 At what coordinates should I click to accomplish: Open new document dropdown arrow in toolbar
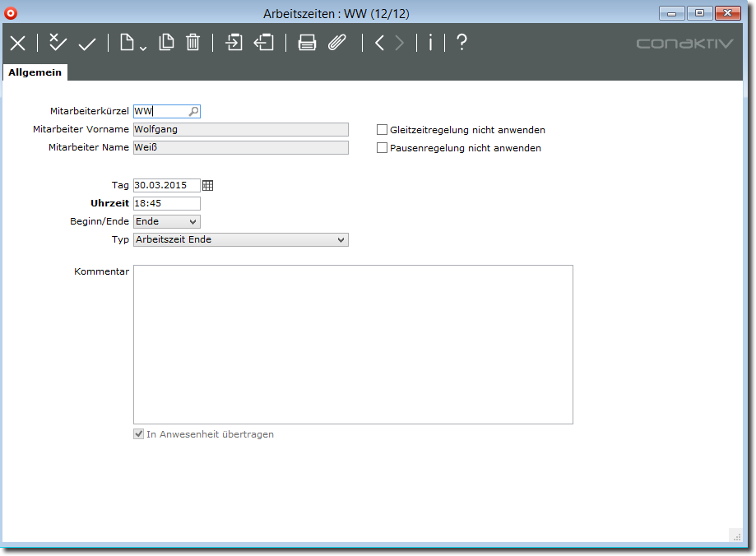coord(143,47)
